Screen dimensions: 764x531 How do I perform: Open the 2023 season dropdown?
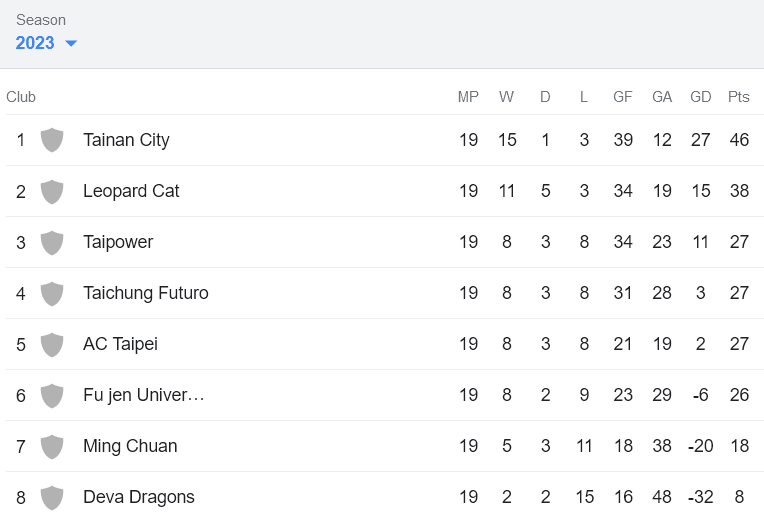pos(36,43)
